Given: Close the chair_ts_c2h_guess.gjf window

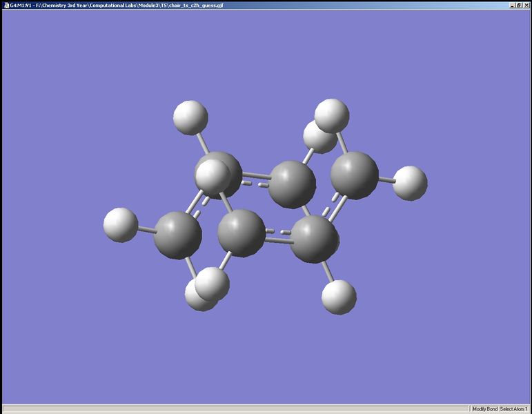Looking at the screenshot, I should 525,5.
